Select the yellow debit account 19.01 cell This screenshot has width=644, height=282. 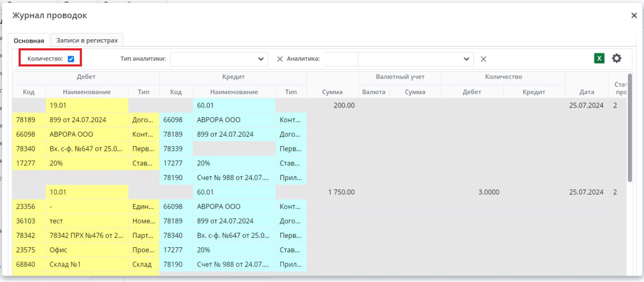(87, 106)
